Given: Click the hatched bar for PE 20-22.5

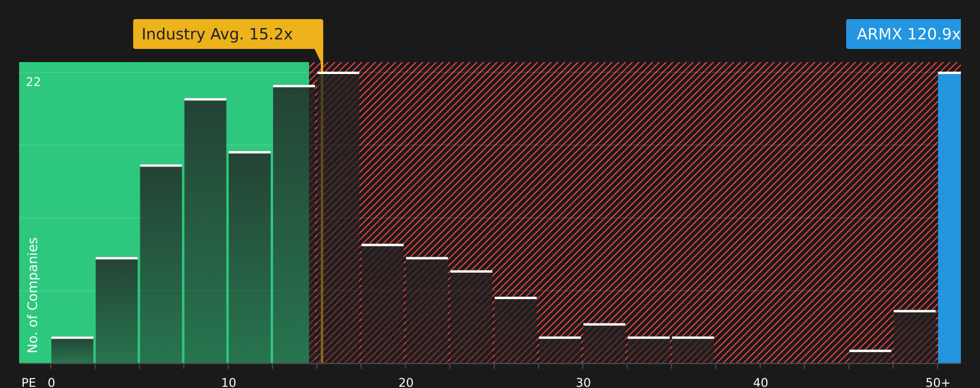Looking at the screenshot, I should (x=427, y=310).
